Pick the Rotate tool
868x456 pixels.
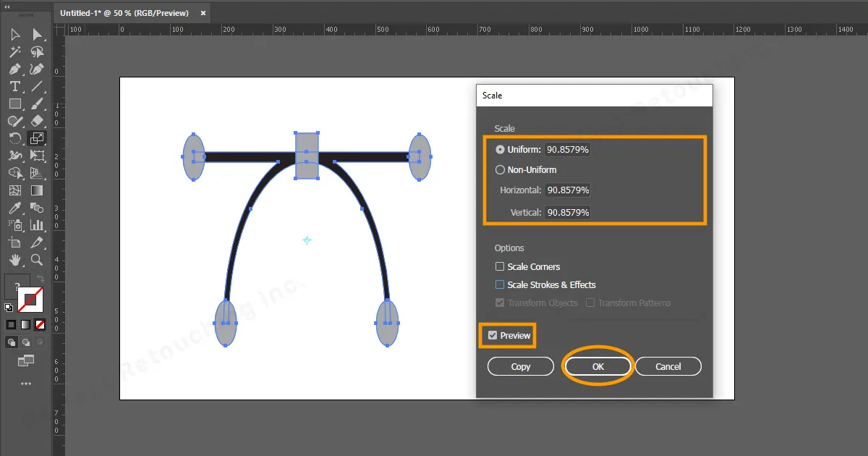tap(14, 138)
